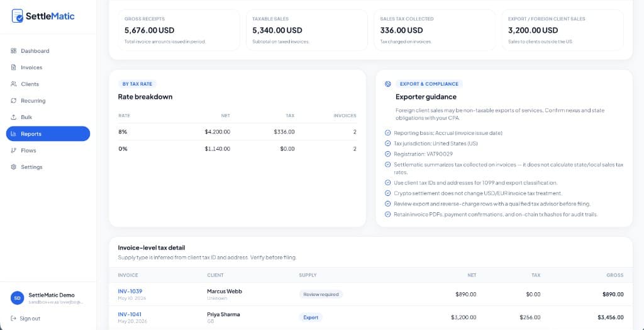
Task: Click the SettleMatic brand name
Action: [50, 16]
